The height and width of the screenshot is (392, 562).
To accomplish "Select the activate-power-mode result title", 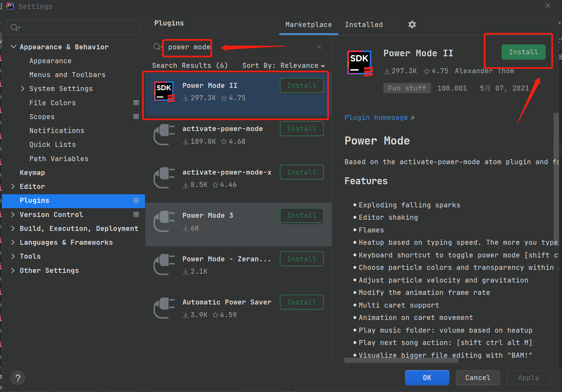I will (x=223, y=129).
